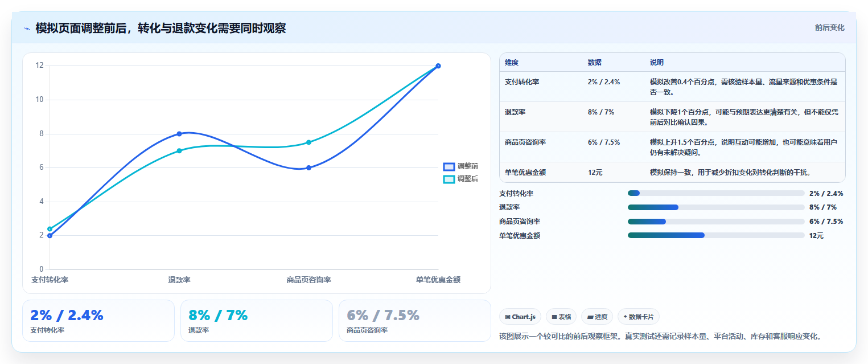868x364 pixels.
Task: Click the 调整后 data point at 退款率
Action: tap(179, 151)
